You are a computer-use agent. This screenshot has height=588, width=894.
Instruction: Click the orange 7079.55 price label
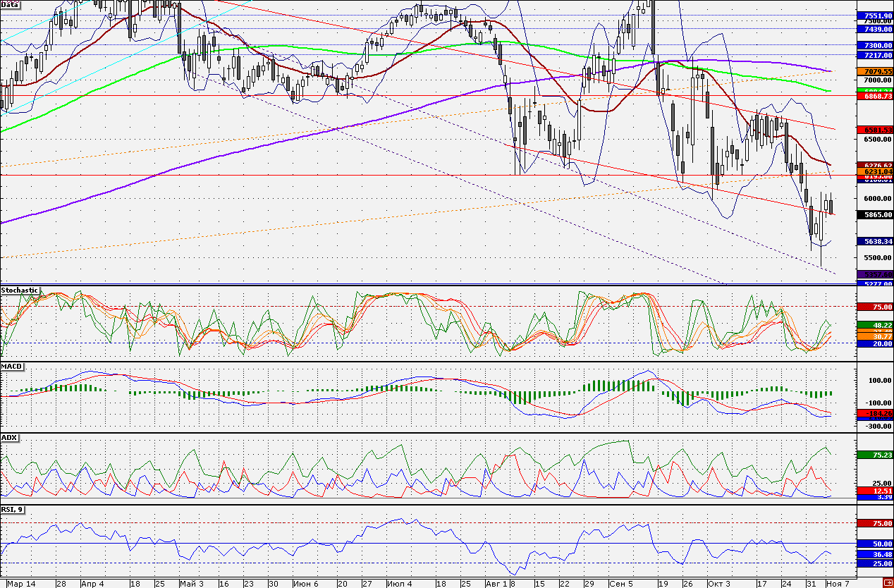click(874, 71)
